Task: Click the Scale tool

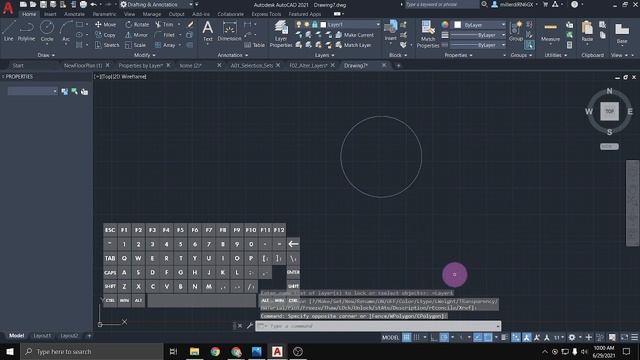Action: tap(136, 45)
